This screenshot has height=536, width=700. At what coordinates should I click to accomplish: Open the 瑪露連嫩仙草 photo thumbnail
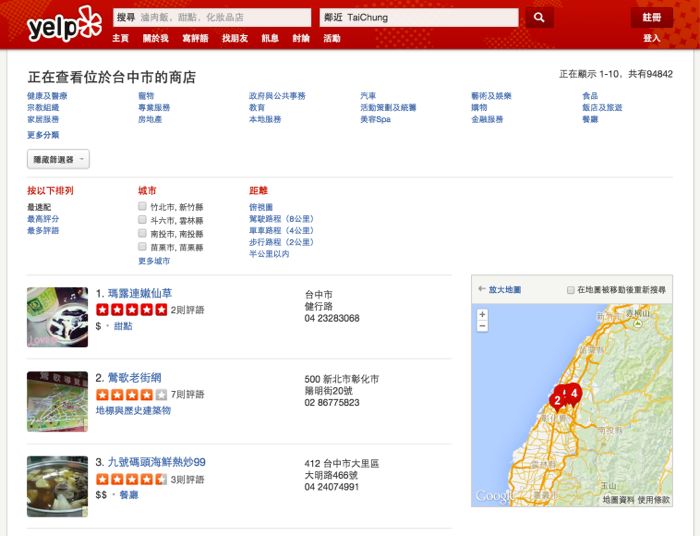pos(58,317)
